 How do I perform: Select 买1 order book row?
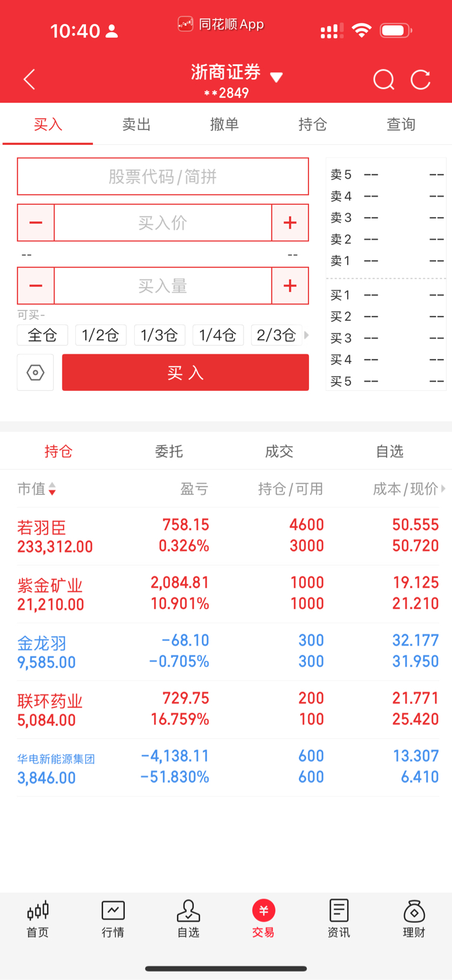point(387,295)
